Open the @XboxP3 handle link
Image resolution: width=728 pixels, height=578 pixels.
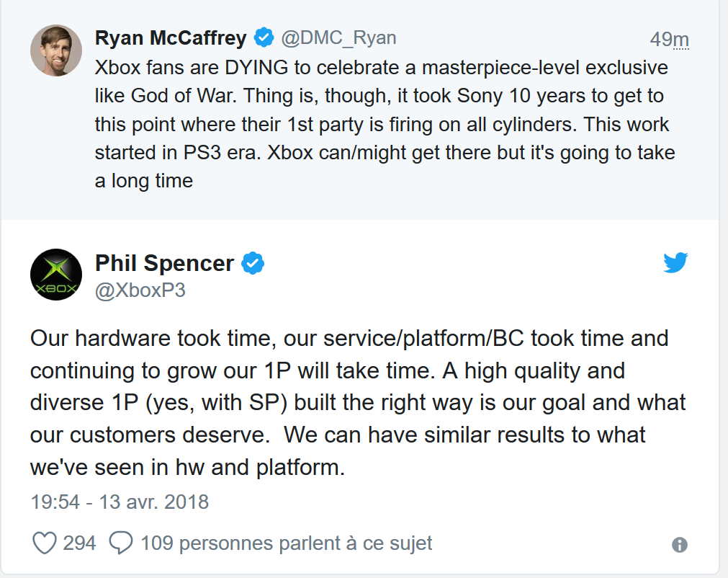(x=140, y=290)
